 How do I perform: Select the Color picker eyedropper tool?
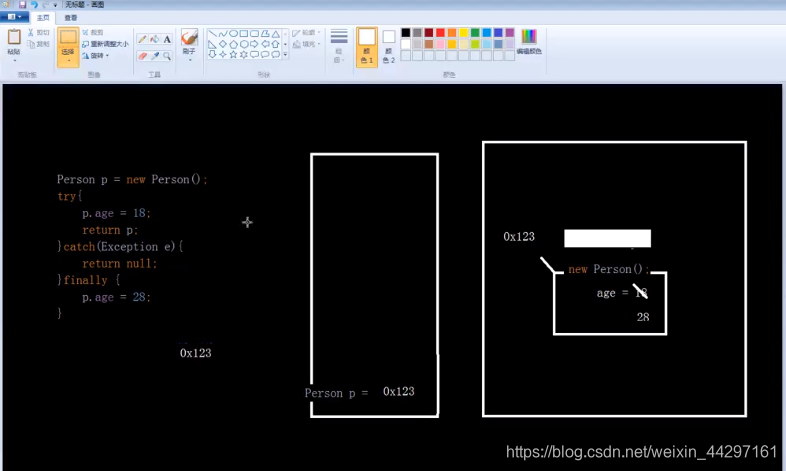155,56
